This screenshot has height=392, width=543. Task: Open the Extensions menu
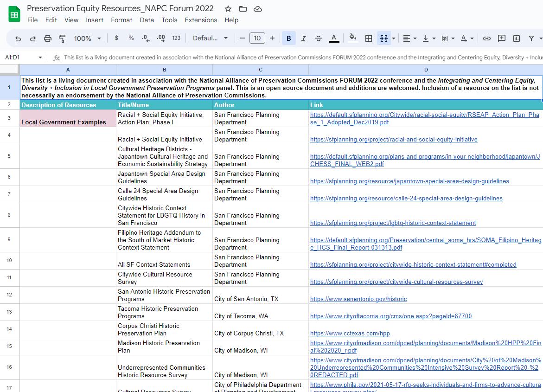pyautogui.click(x=201, y=20)
